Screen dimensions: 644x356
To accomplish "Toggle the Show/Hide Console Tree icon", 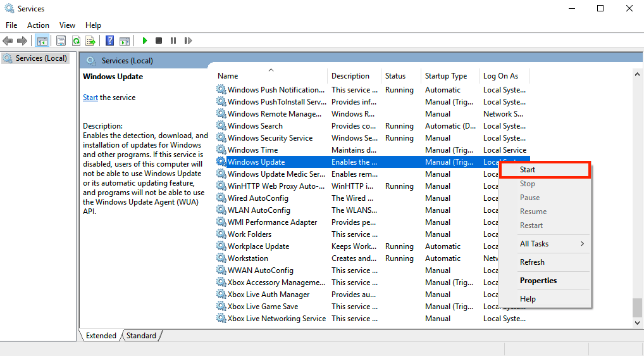I will click(42, 41).
